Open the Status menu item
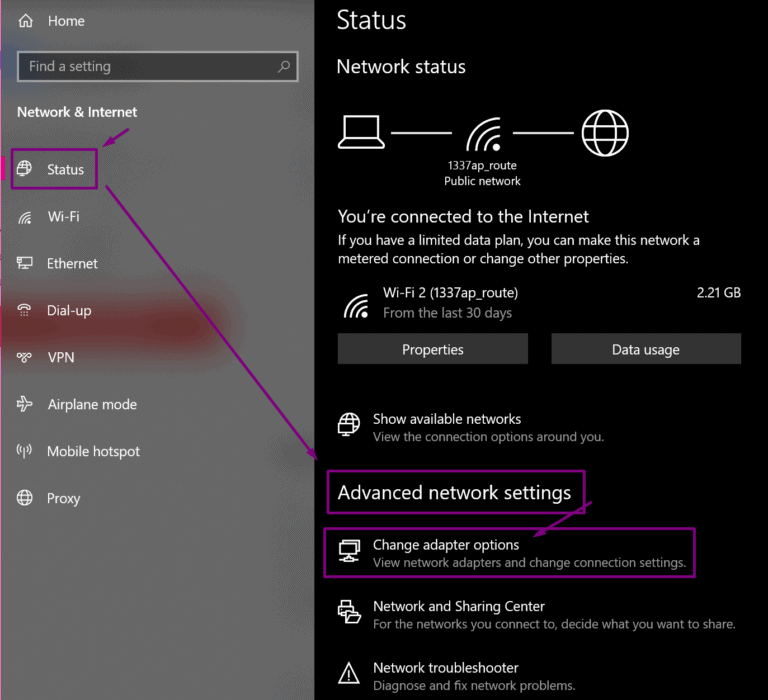The width and height of the screenshot is (768, 700). (x=65, y=170)
